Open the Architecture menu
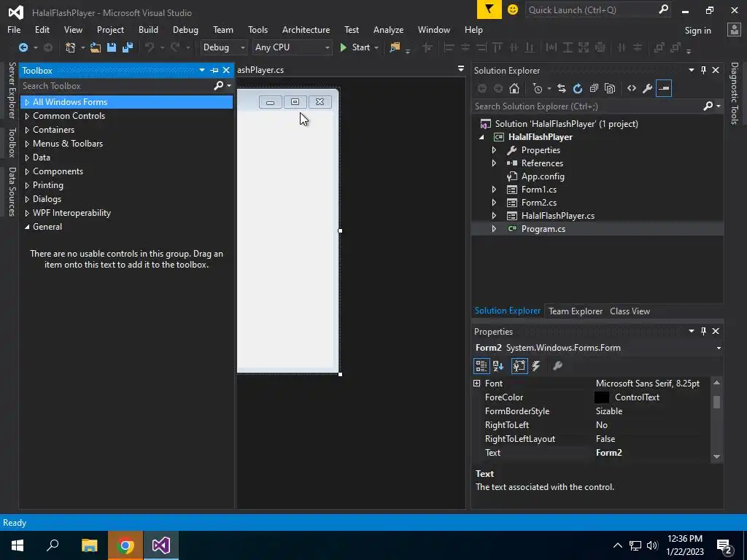 click(306, 29)
